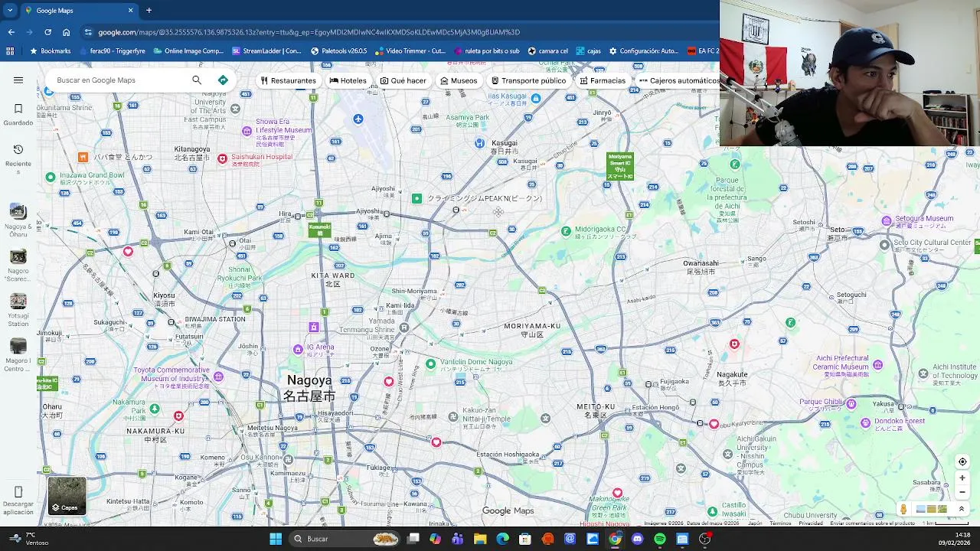980x551 pixels.
Task: Filter map by Hoteles
Action: (348, 80)
